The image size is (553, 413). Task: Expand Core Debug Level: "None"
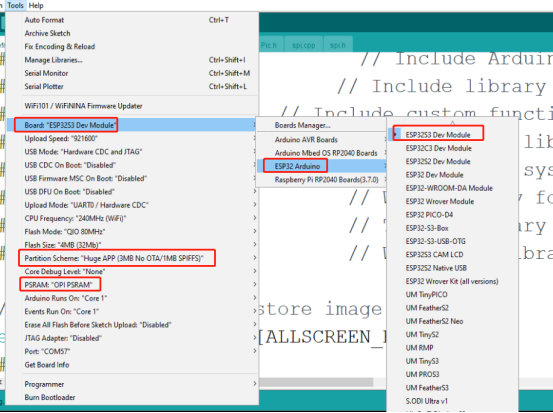pos(132,272)
